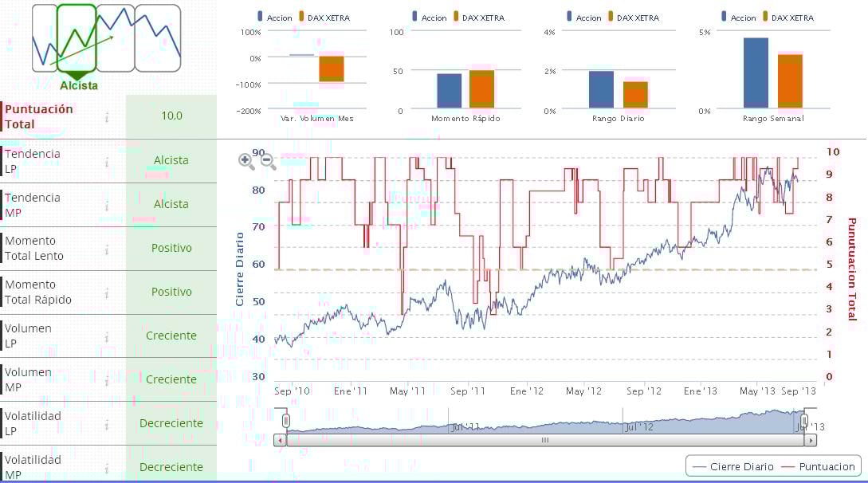Image resolution: width=868 pixels, height=483 pixels.
Task: Click the orange DAX bar in Rango Diario
Action: tap(635, 95)
